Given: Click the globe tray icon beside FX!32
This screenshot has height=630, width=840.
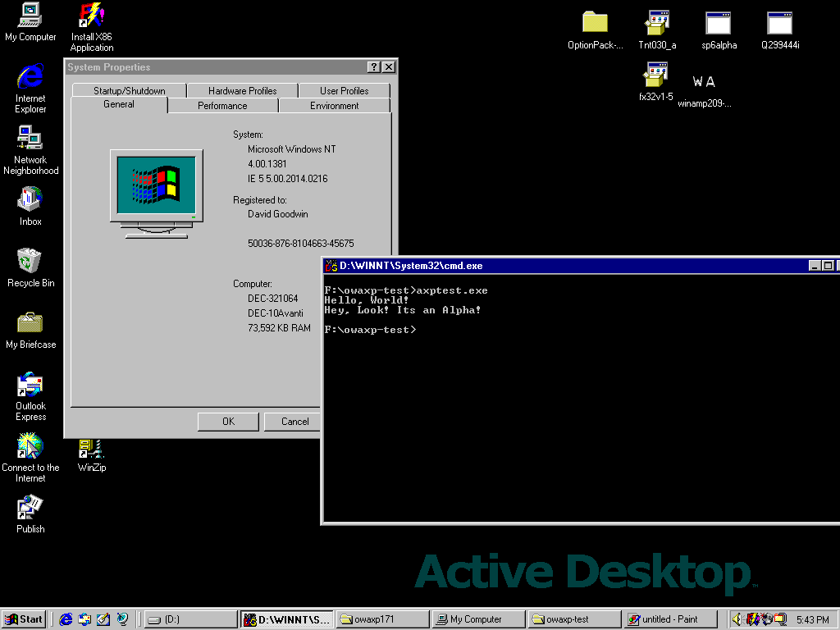Looking at the screenshot, I should click(767, 619).
